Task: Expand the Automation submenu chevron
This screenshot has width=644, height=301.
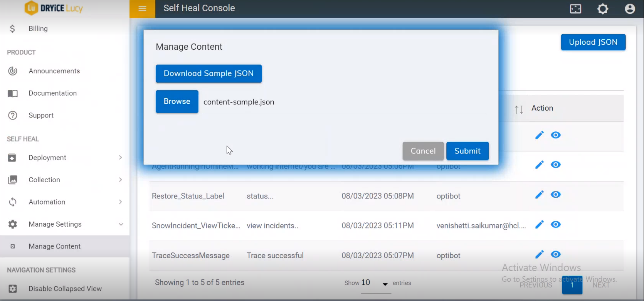Action: point(121,202)
